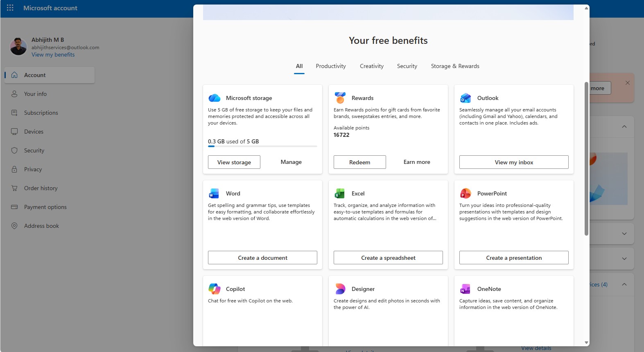The width and height of the screenshot is (644, 352).
Task: Click the scrollbar down arrow in dialog
Action: pyautogui.click(x=586, y=343)
